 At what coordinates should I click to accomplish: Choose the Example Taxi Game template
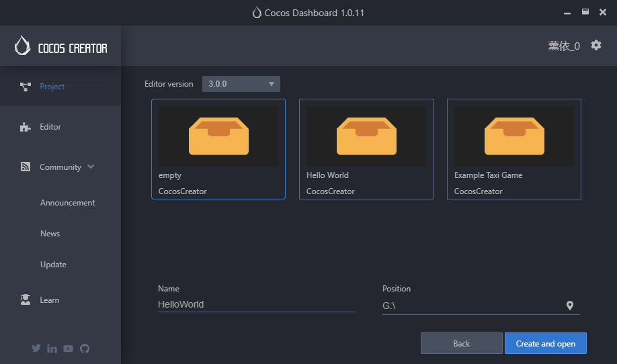pos(514,149)
